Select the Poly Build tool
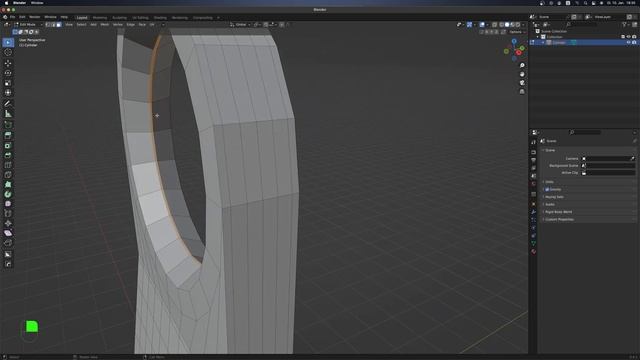The image size is (640, 360). (8, 185)
